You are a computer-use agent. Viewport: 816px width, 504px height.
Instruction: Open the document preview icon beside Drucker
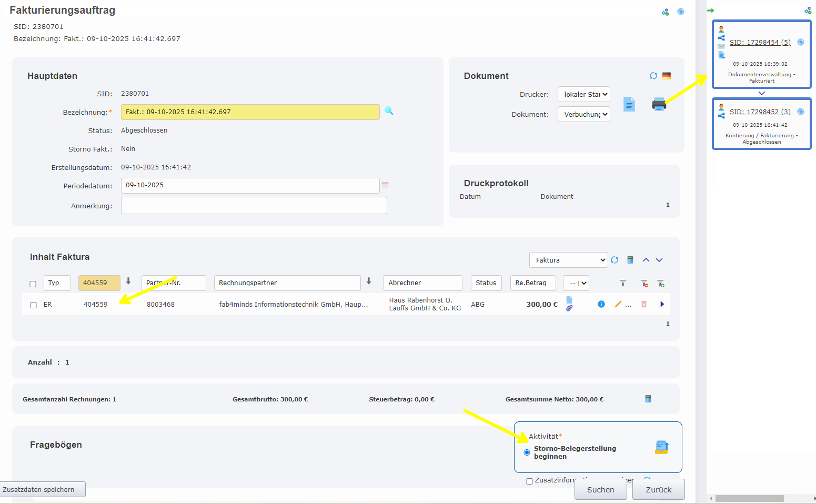[629, 104]
